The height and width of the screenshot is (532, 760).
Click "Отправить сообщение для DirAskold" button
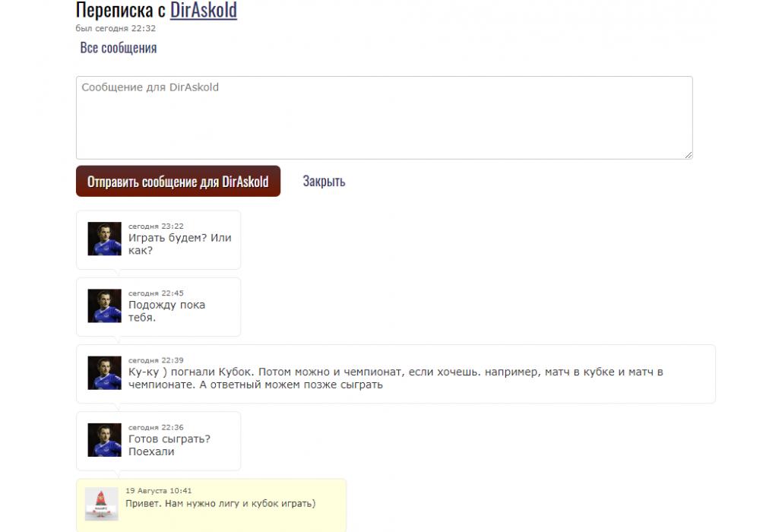tap(178, 181)
